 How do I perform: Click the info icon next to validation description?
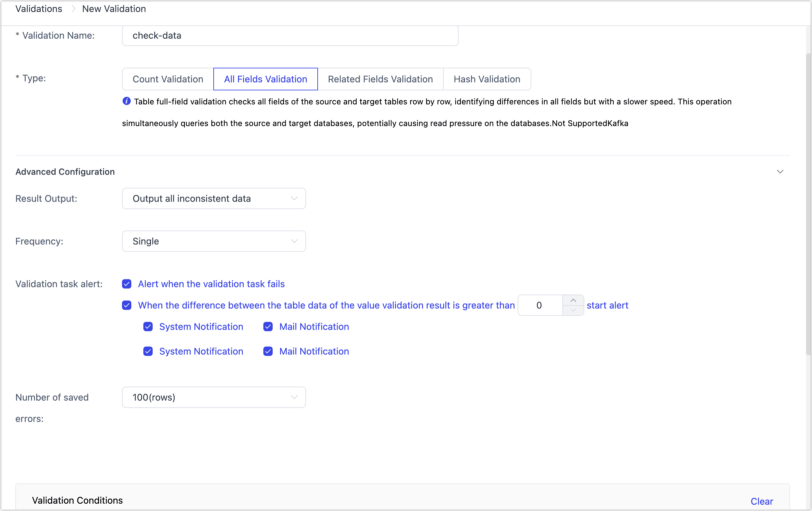126,101
